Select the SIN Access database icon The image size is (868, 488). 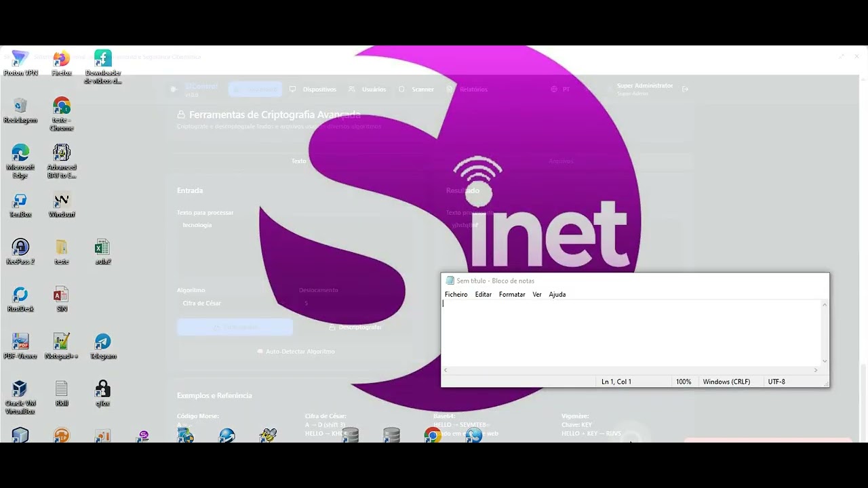pos(62,300)
